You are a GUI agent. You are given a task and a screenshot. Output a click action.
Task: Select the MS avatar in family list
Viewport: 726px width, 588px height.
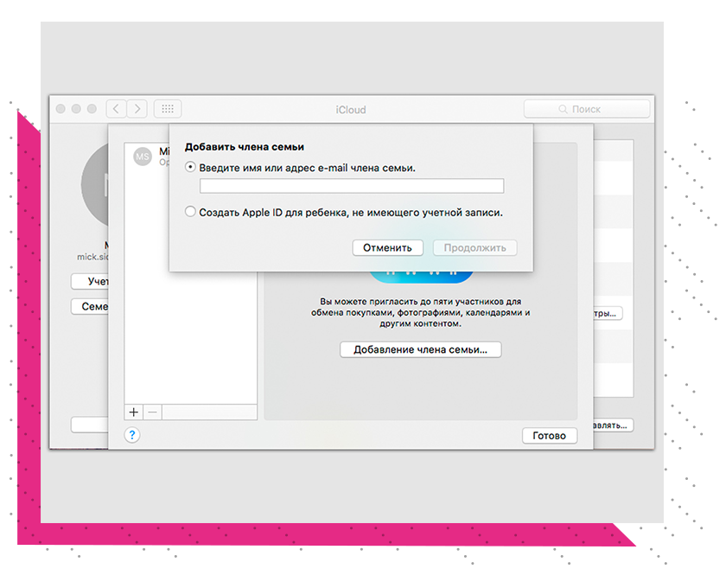coord(143,157)
